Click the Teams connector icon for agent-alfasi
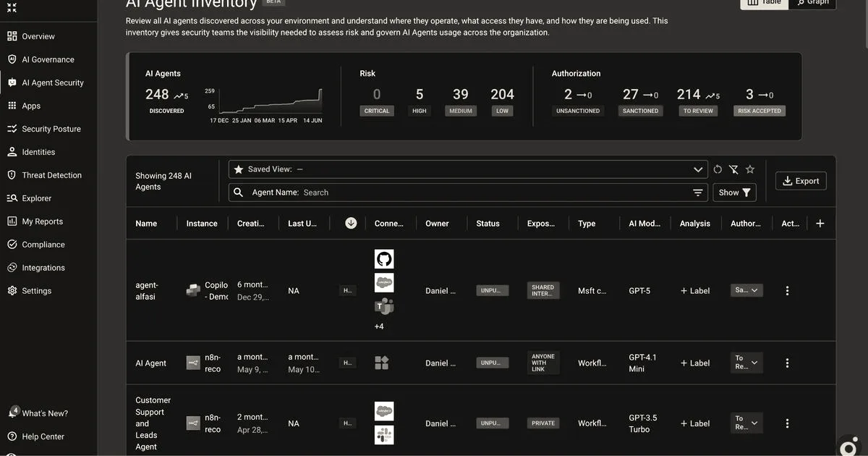The height and width of the screenshot is (456, 868). [x=384, y=305]
